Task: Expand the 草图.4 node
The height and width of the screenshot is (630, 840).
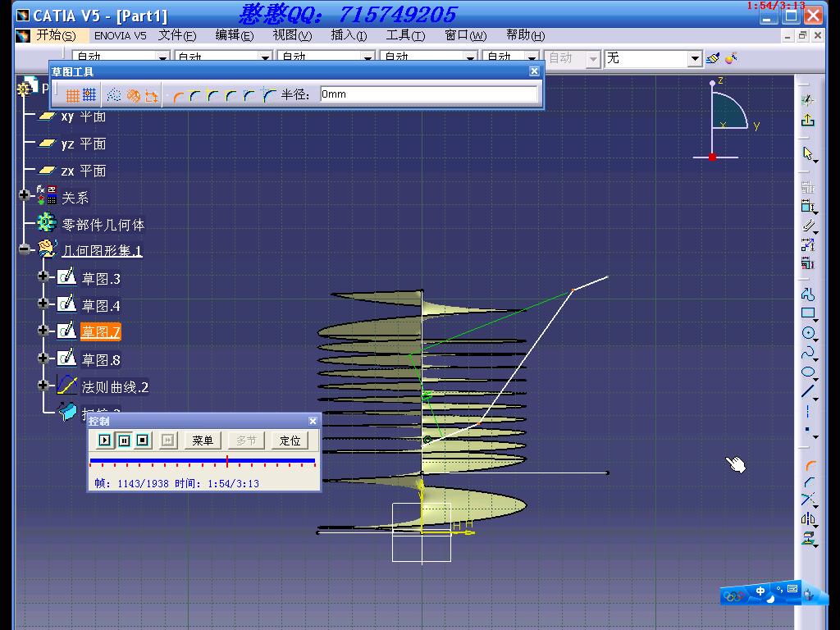Action: [43, 304]
